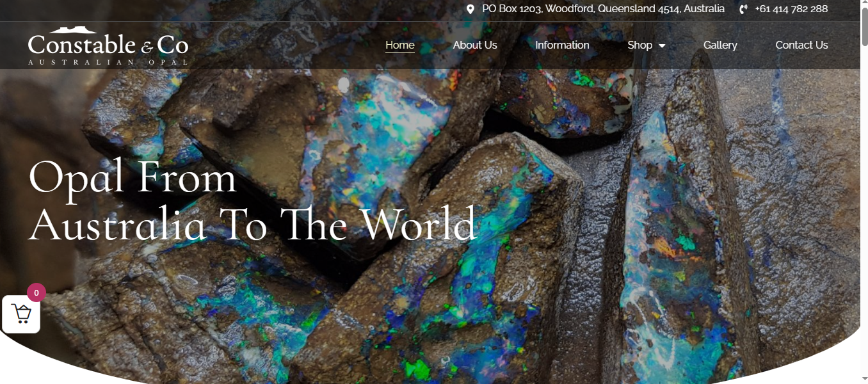Open the Information menu item

coord(562,45)
